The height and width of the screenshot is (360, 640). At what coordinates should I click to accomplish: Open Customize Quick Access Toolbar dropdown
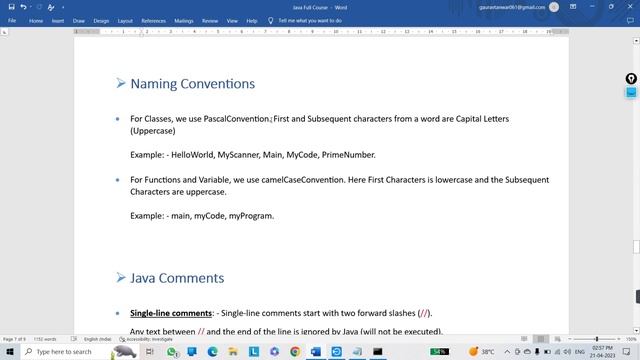[63, 7]
